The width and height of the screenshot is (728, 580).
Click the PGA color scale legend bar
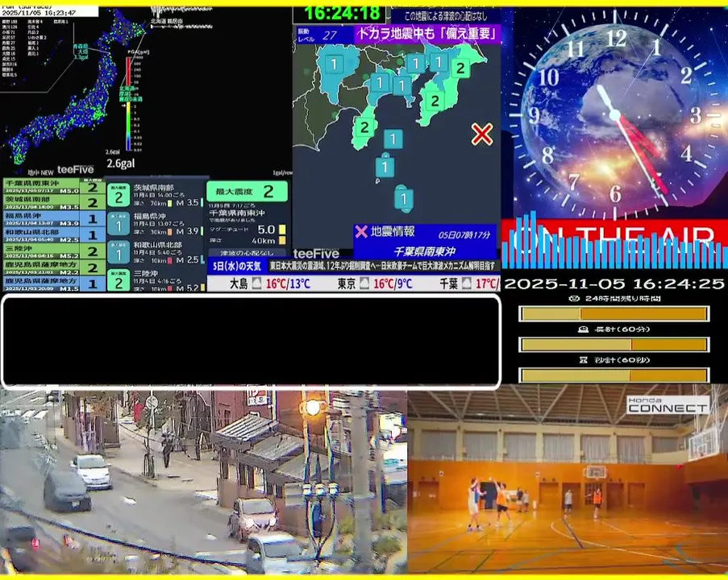129,103
